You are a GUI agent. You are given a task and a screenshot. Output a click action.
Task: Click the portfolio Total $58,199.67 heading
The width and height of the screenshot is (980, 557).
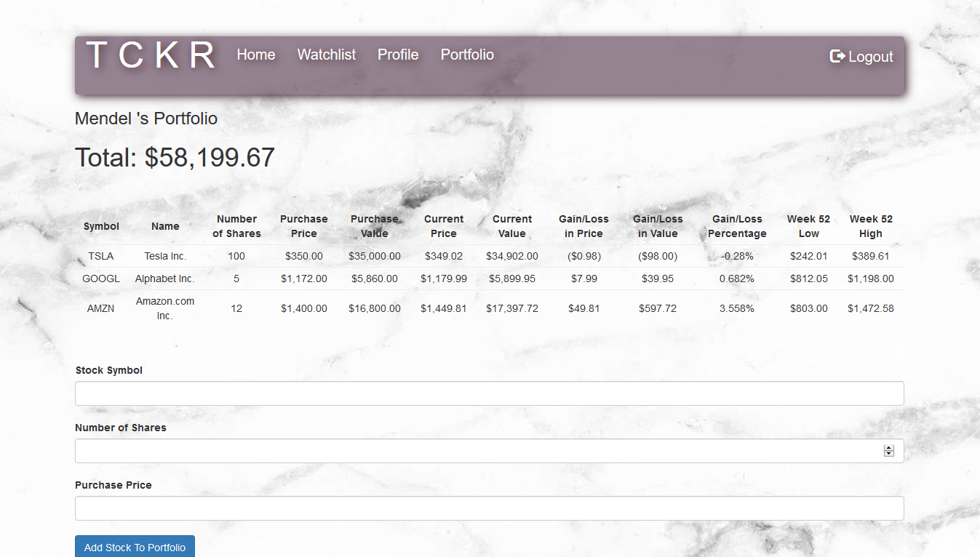click(175, 157)
